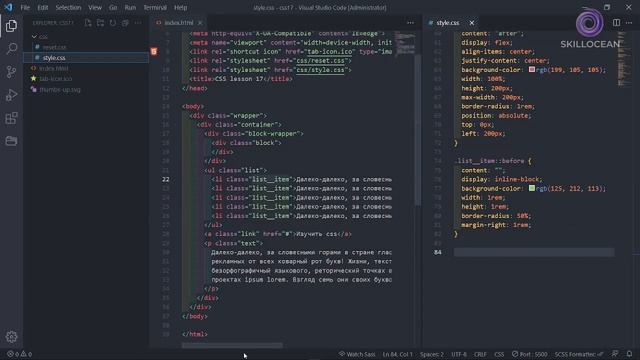Open index.html from the Explorer tree

tap(53, 69)
